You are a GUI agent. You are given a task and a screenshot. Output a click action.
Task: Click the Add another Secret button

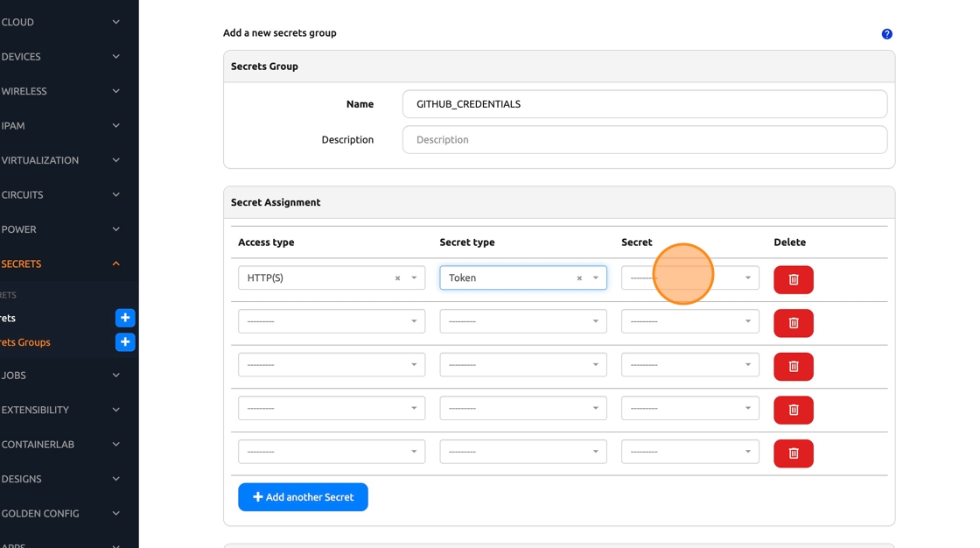pyautogui.click(x=303, y=497)
